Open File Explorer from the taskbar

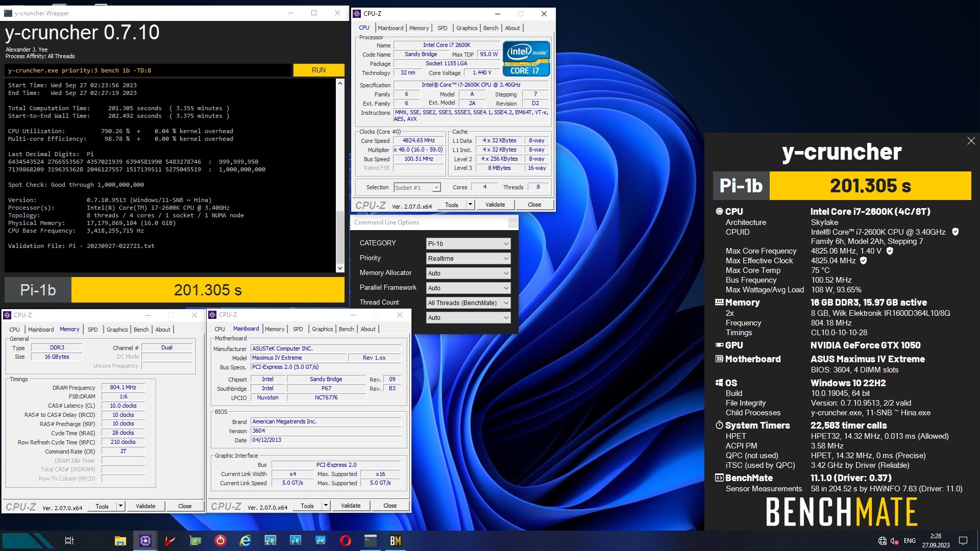point(120,541)
